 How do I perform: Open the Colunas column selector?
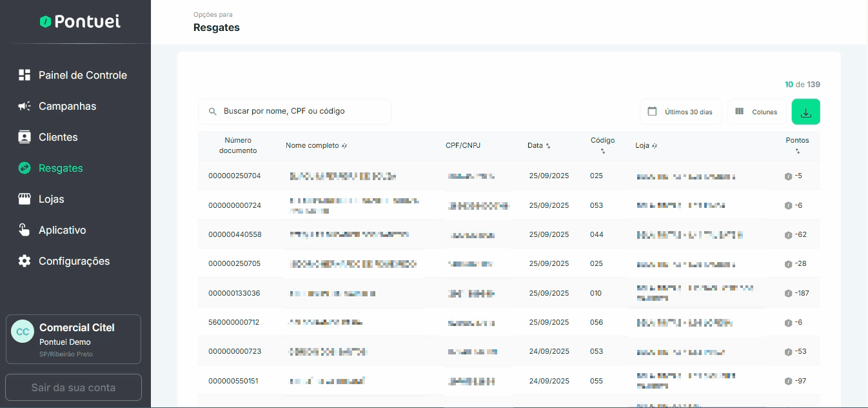click(756, 112)
